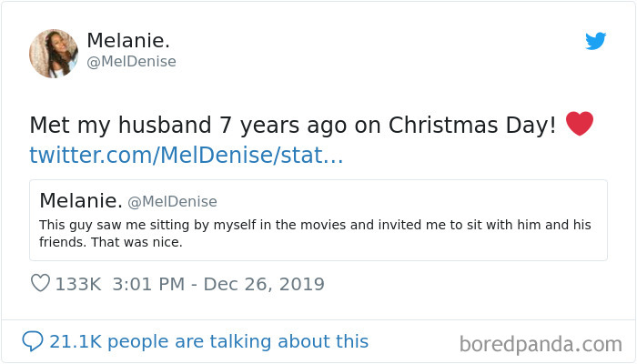Click the Melanie. name inside the quoted tweet
Viewport: 637px width, 364px height.
click(x=81, y=200)
